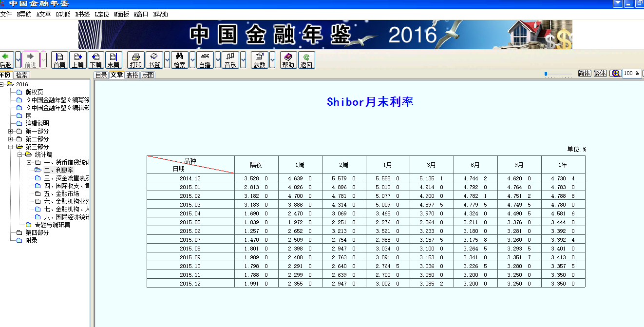Switch to the 文章 tab
644x327 pixels.
tap(116, 75)
